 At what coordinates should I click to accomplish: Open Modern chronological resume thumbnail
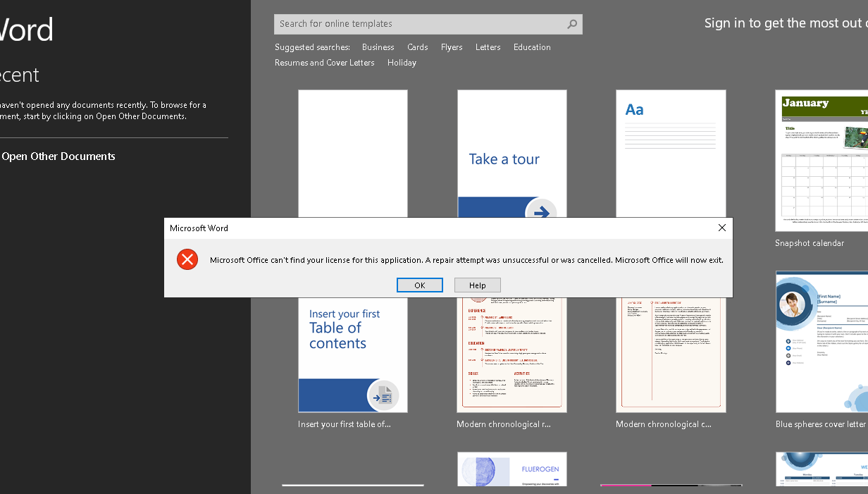tap(512, 355)
